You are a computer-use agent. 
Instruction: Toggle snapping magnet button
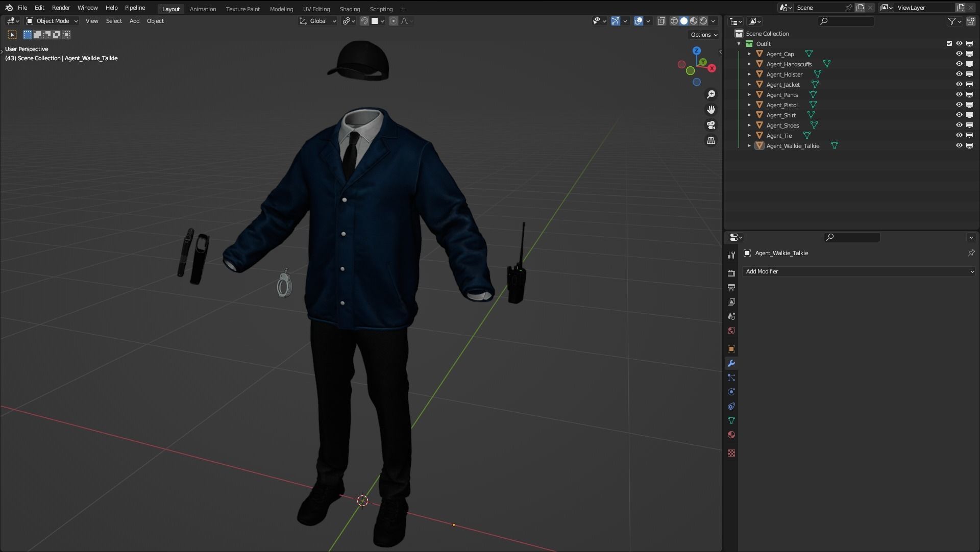point(364,21)
